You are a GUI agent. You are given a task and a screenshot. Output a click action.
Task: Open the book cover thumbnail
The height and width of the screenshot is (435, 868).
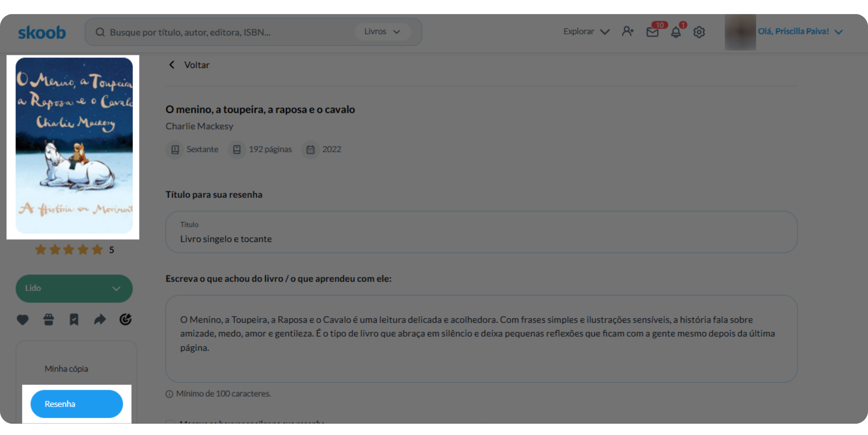tap(74, 145)
